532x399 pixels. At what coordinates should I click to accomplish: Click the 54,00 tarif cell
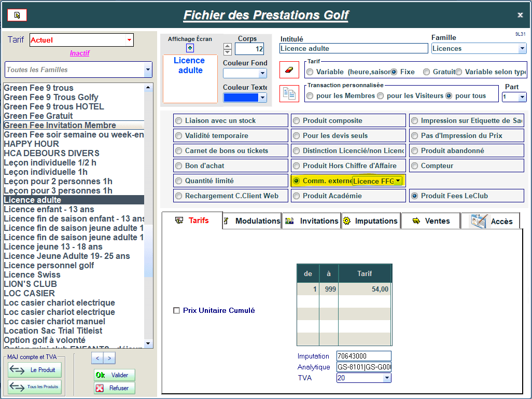point(365,290)
